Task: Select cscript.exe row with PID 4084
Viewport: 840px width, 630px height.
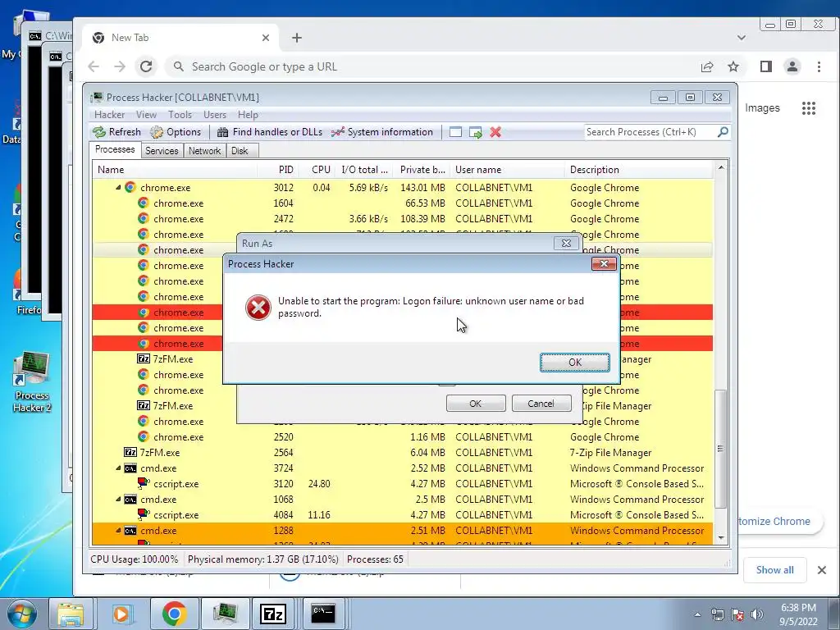Action: pos(402,515)
